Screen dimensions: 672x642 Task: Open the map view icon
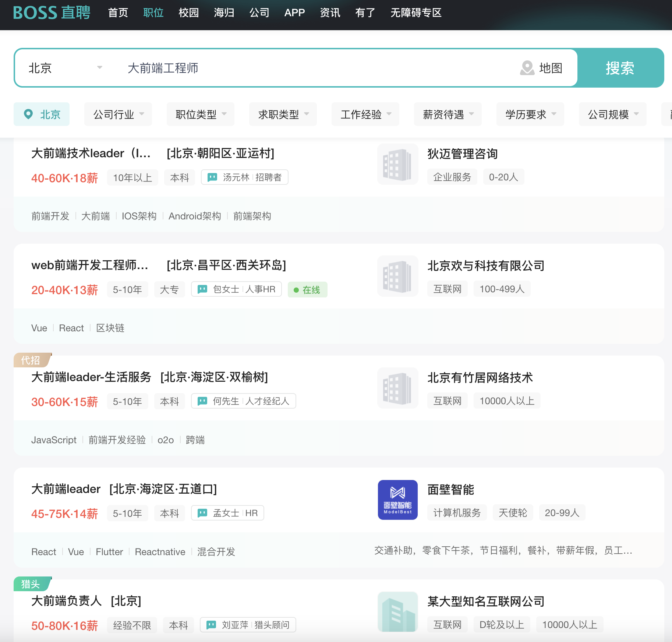tap(527, 68)
